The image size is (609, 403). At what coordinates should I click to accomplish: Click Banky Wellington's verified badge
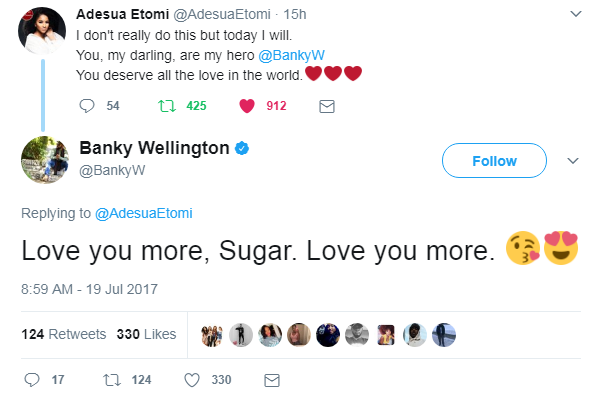(x=242, y=150)
